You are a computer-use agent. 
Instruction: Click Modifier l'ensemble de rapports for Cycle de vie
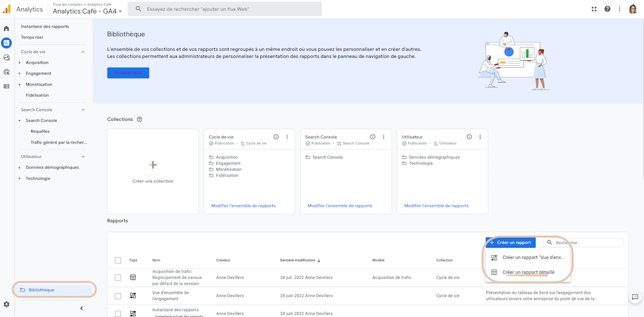243,206
